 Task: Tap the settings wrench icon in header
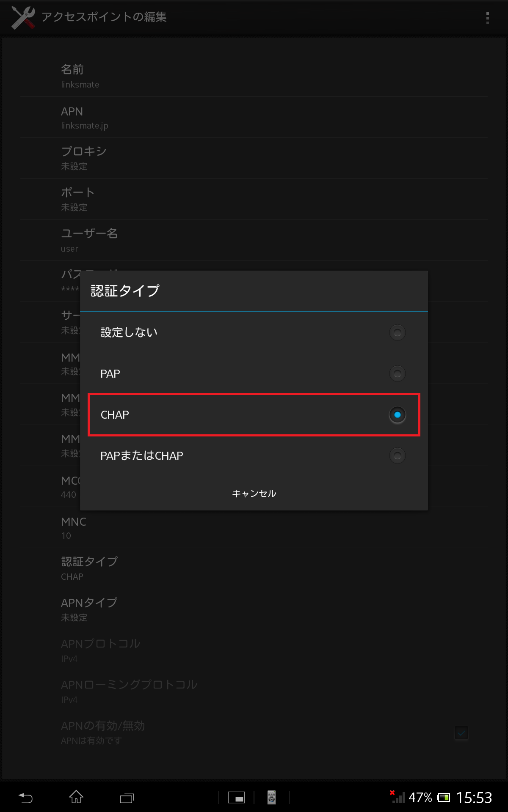click(x=23, y=17)
